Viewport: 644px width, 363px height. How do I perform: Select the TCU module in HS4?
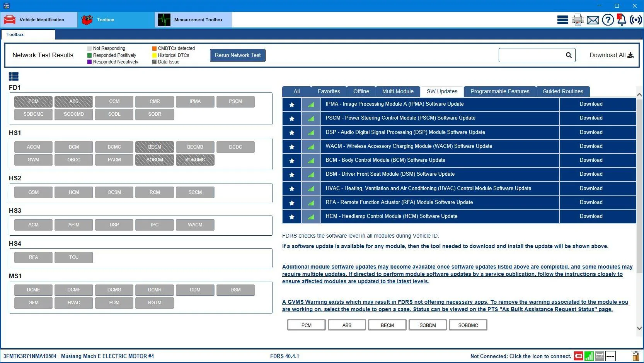pos(74,257)
